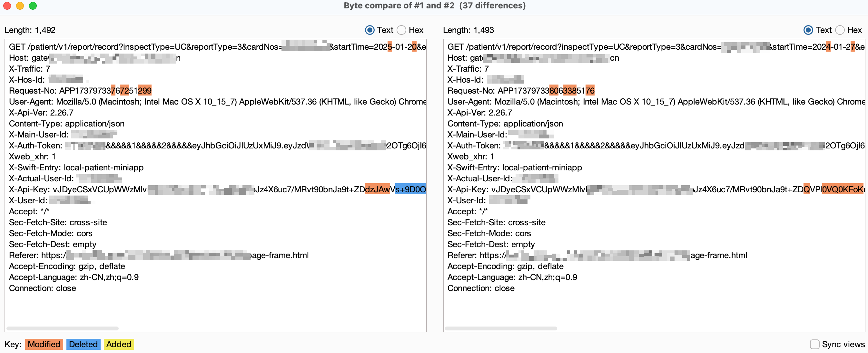Image resolution: width=868 pixels, height=353 pixels.
Task: Select the left pane Hex radio button
Action: (401, 30)
